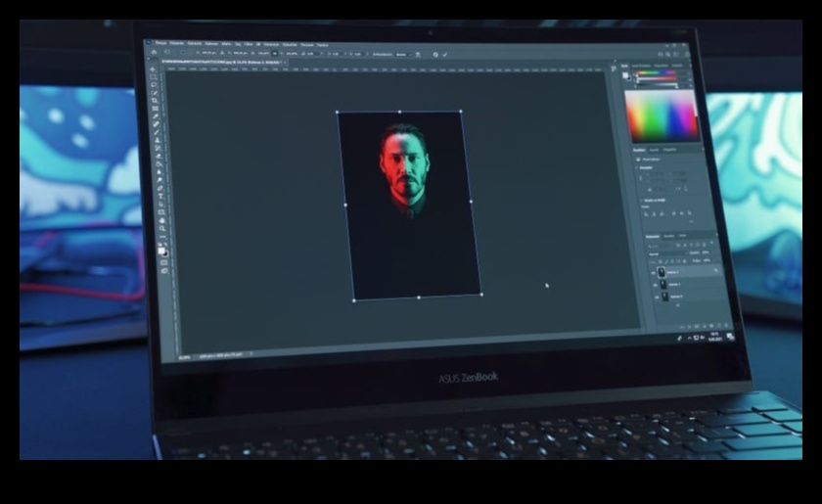Toggle visibility of the middle layer

[x=657, y=285]
